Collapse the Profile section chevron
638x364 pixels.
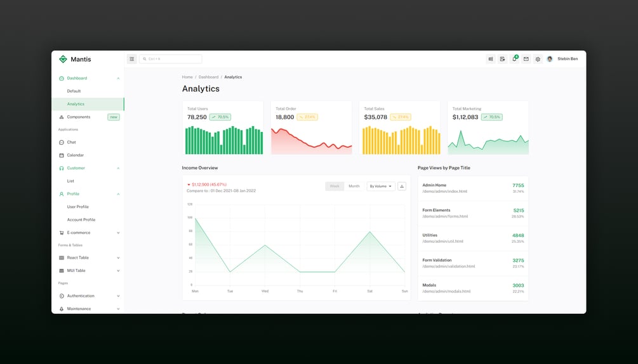(x=119, y=194)
